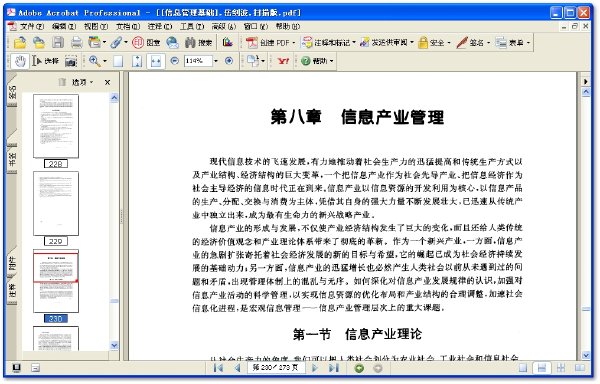Expand the attach file dropdown arrow
This screenshot has height=384, width=600.
126,42
